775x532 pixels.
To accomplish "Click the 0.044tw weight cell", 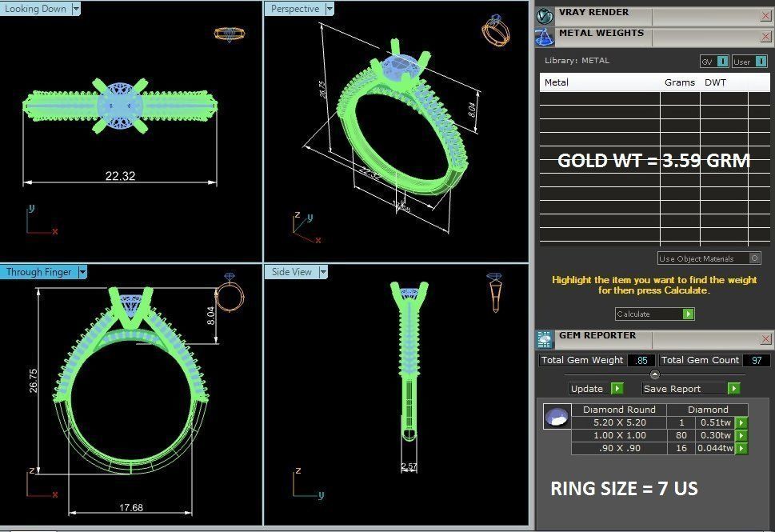I will coord(715,449).
